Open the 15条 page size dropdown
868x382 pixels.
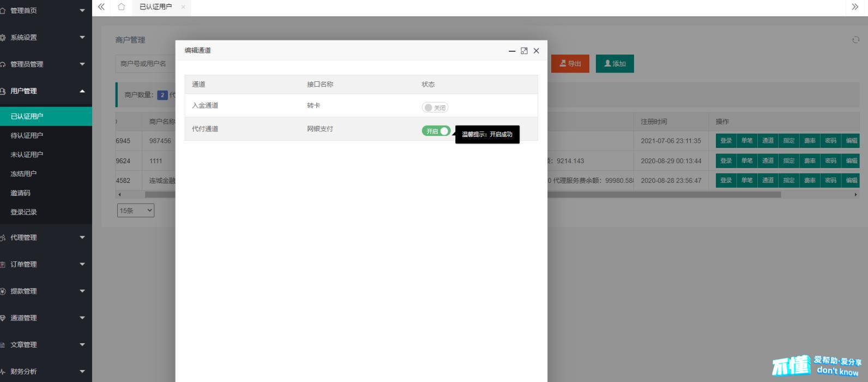coord(136,211)
